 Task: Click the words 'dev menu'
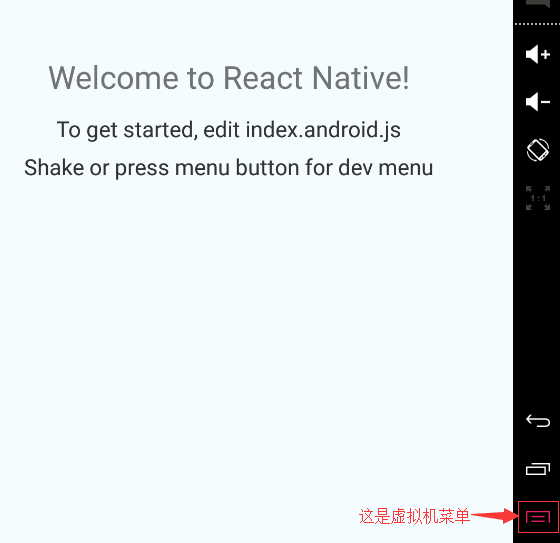pyautogui.click(x=386, y=168)
